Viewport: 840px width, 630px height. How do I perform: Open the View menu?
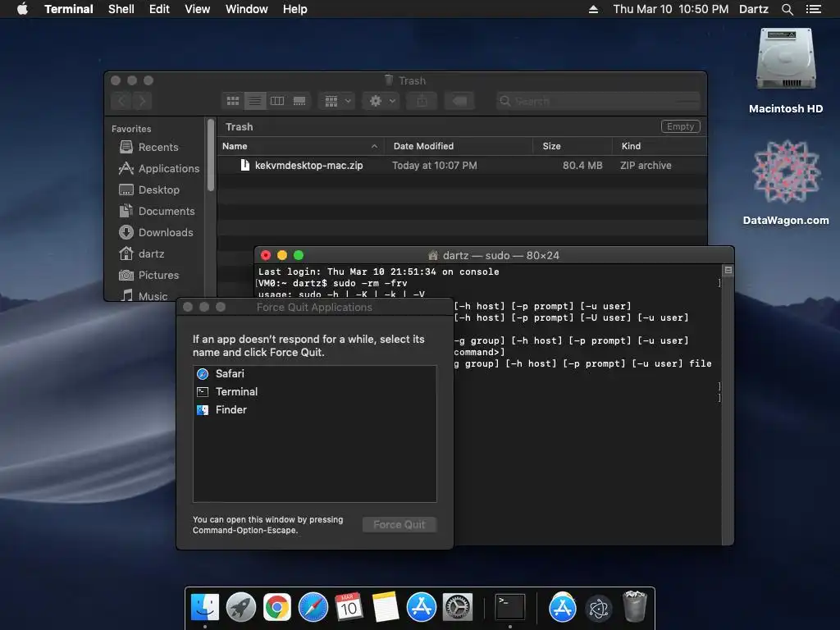[197, 9]
